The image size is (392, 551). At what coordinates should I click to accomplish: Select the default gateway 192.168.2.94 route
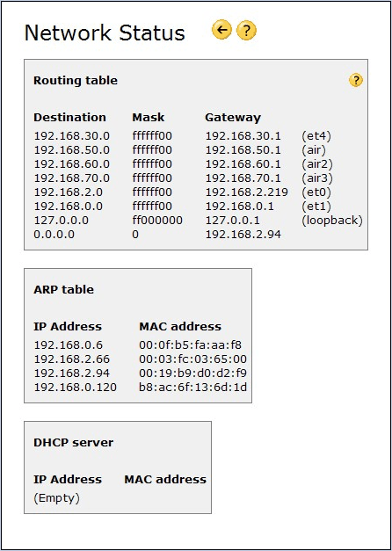(x=243, y=235)
